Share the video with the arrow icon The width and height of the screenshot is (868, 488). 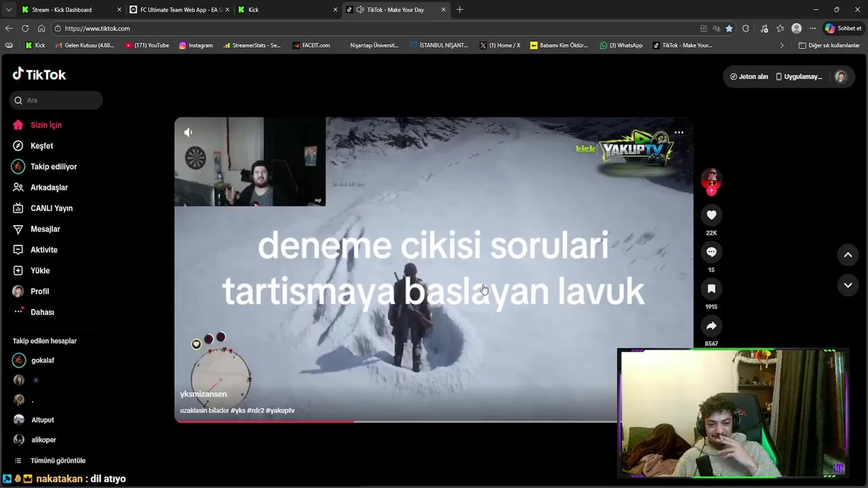click(711, 326)
